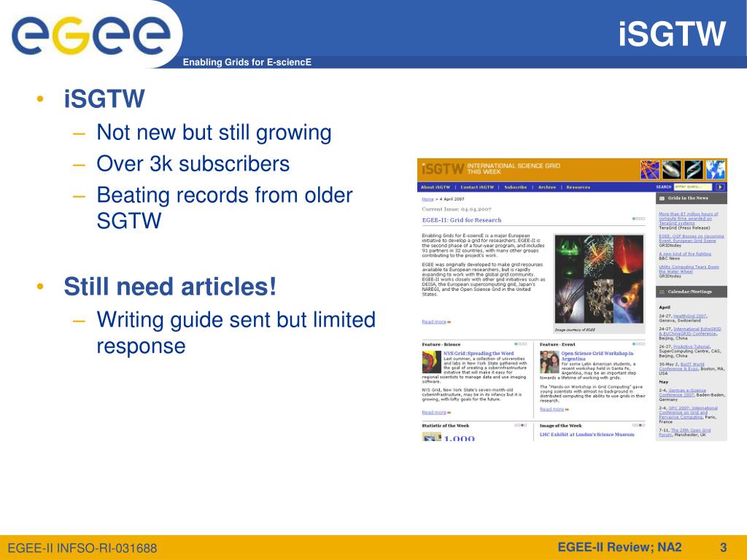Open the Resources menu item
The height and width of the screenshot is (560, 747).
(x=578, y=187)
